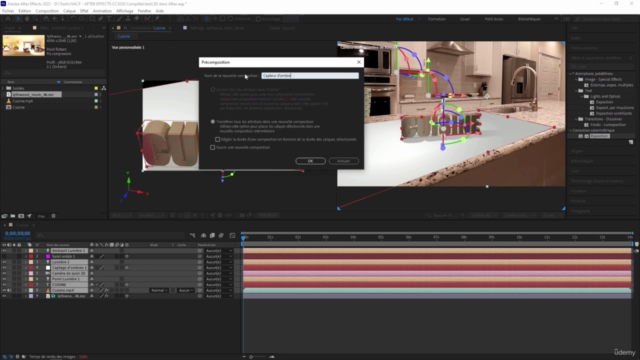The image size is (640, 360).
Task: Click new bin icon in Effects panel
Action: tap(631, 142)
